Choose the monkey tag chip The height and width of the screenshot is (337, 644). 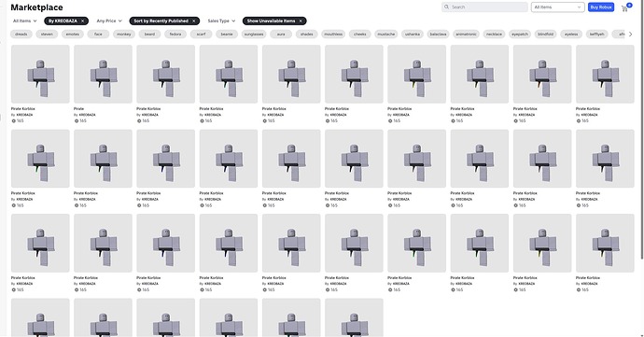point(123,35)
